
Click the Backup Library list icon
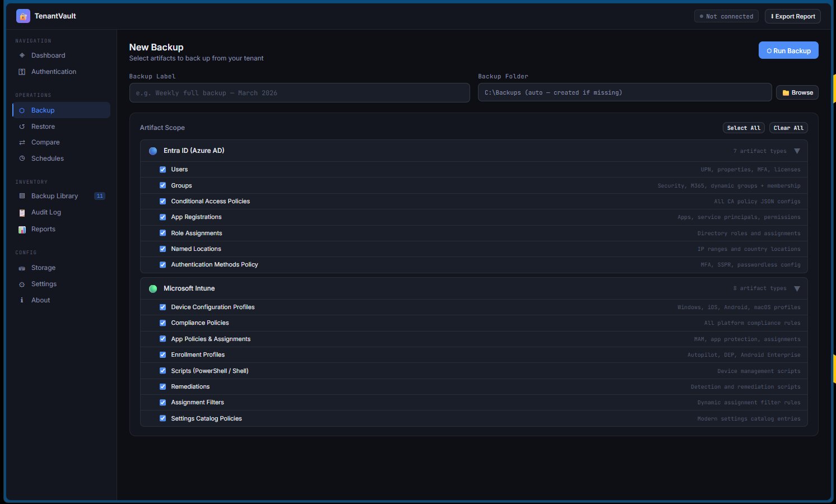(x=22, y=196)
